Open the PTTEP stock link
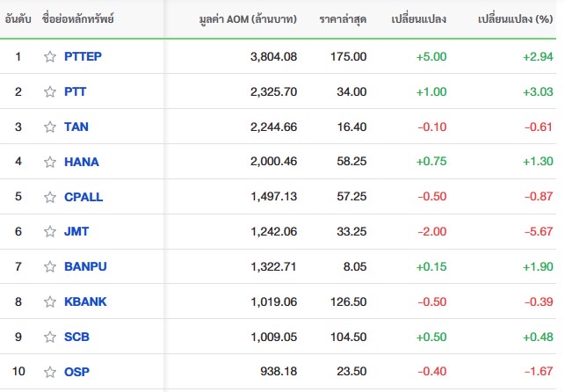The image size is (565, 392). (83, 56)
